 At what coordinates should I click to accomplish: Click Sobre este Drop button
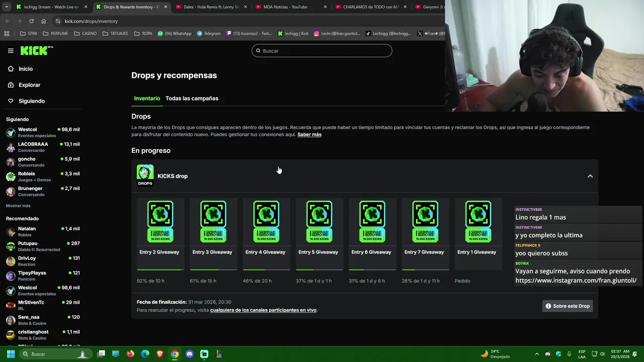(568, 306)
